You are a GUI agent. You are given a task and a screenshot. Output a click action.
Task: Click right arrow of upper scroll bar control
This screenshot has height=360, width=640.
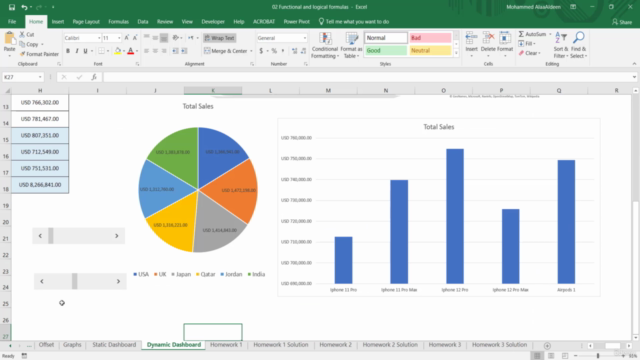tap(117, 236)
